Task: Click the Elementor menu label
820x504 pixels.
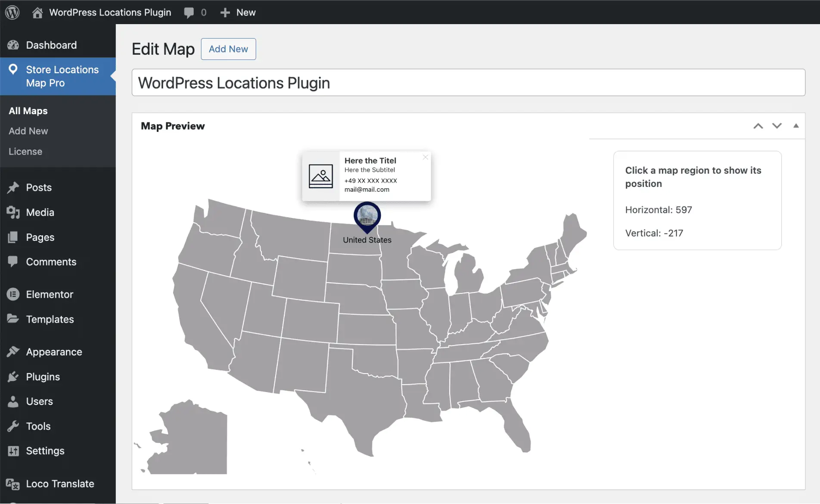Action: 50,294
